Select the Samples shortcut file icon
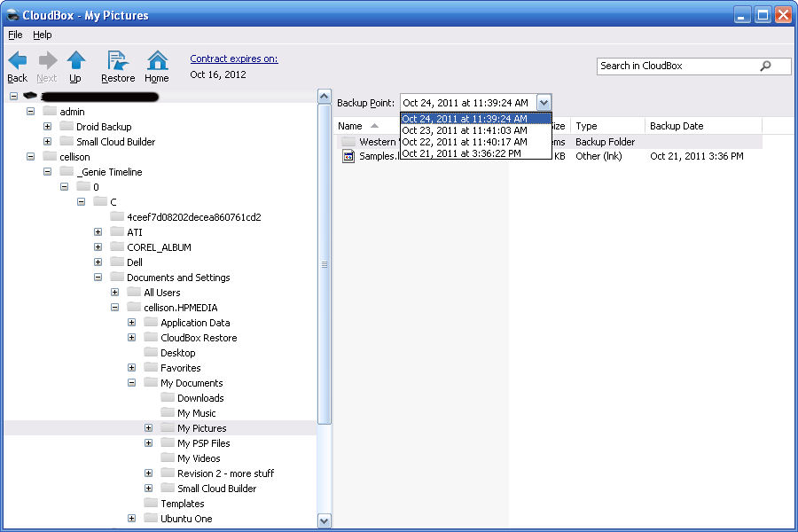798x532 pixels. pos(348,156)
